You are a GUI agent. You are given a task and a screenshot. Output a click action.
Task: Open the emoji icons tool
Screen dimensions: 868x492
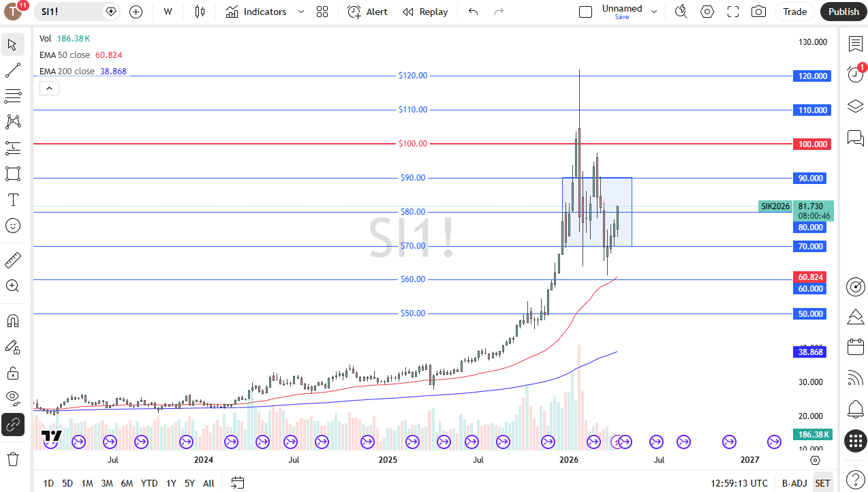click(12, 226)
